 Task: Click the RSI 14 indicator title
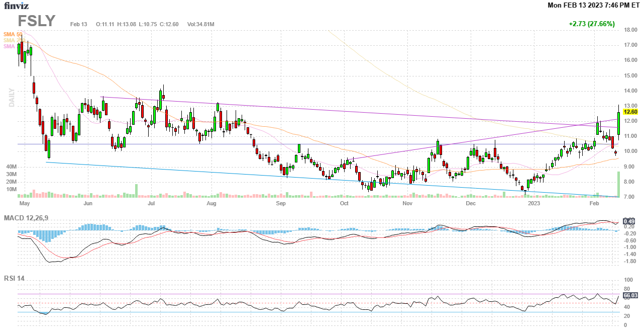[x=14, y=278]
